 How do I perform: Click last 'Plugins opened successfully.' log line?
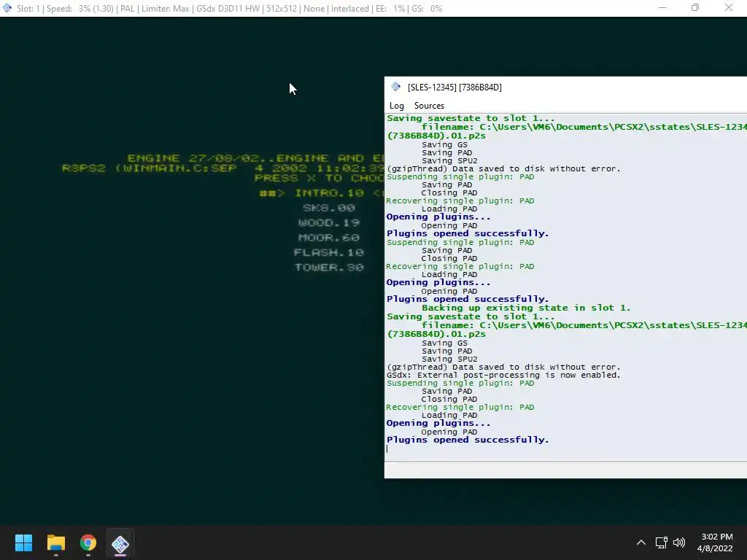tap(468, 440)
